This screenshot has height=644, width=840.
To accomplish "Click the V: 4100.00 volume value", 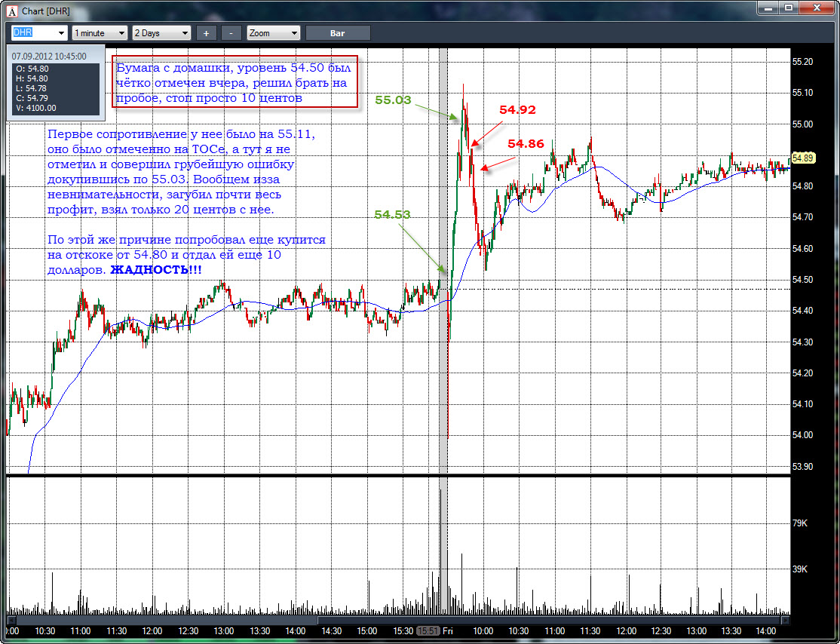I will pyautogui.click(x=36, y=108).
